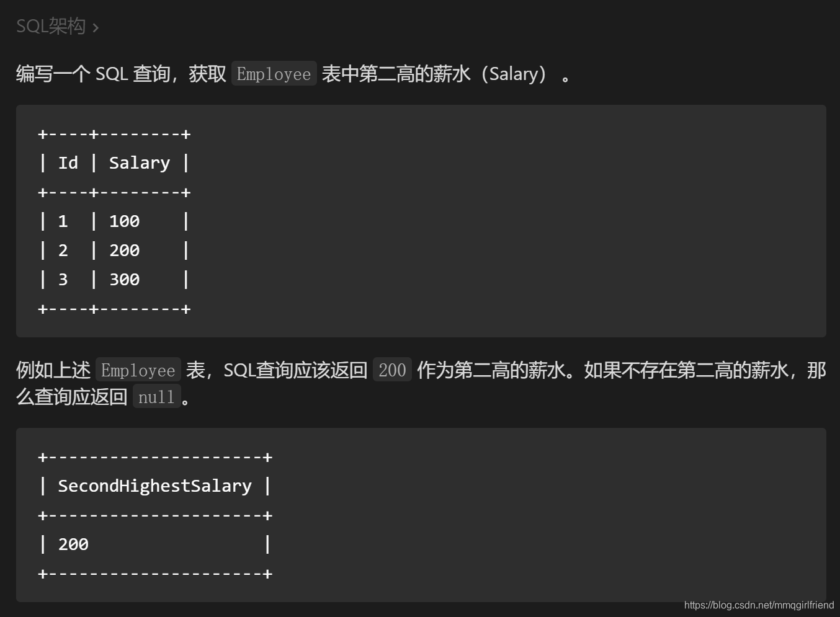Click the SecondHighestSalary column header
Viewport: 840px width, 617px height.
tap(155, 486)
